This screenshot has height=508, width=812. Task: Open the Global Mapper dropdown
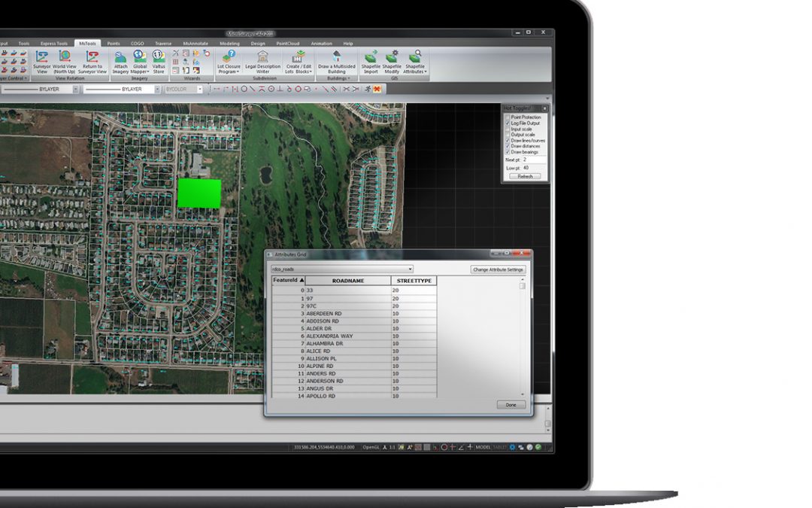[x=140, y=71]
